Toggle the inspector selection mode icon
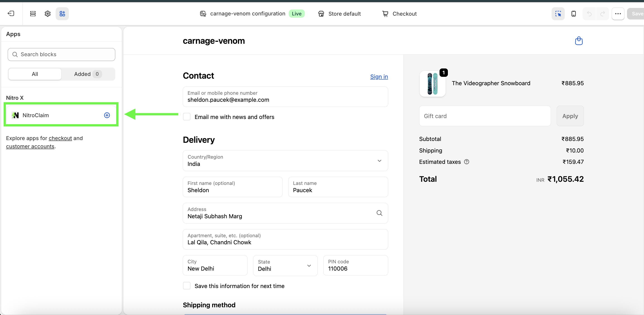This screenshot has width=644, height=315. pos(558,14)
